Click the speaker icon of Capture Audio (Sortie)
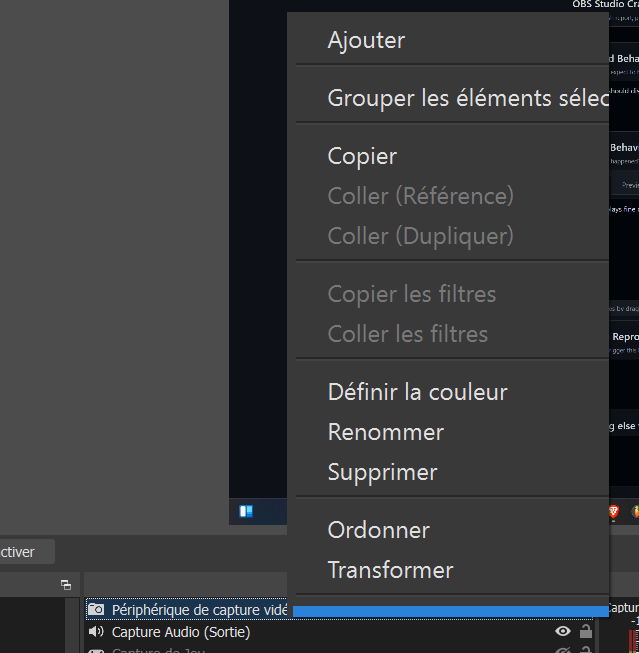The width and height of the screenshot is (639, 653). pyautogui.click(x=96, y=632)
